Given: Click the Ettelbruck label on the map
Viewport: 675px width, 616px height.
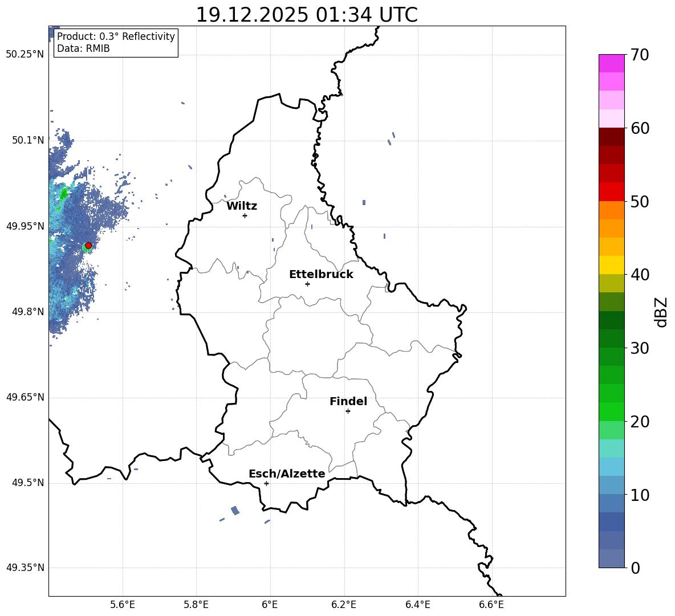Looking at the screenshot, I should (321, 275).
